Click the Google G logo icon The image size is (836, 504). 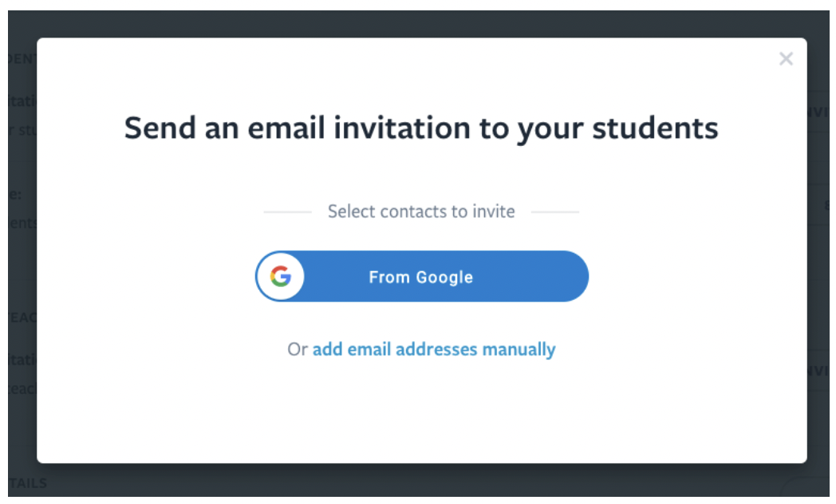pyautogui.click(x=280, y=277)
